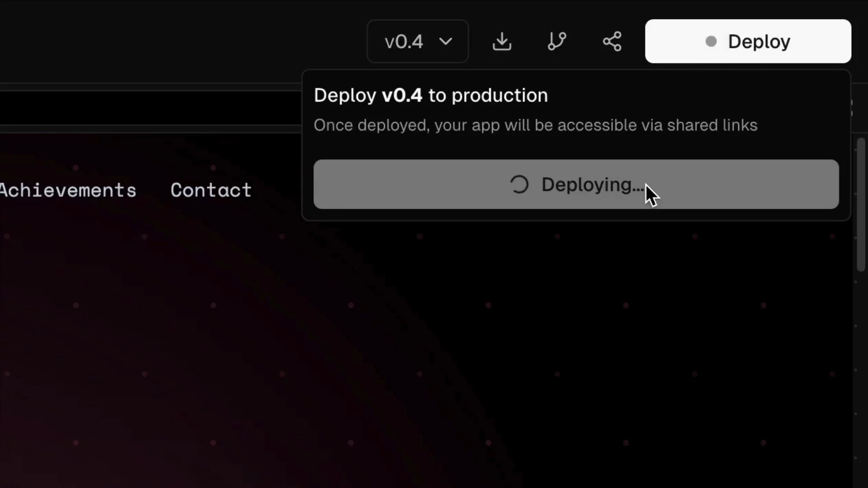Click the gray status dot on Deploy
This screenshot has height=488, width=868.
(x=711, y=42)
